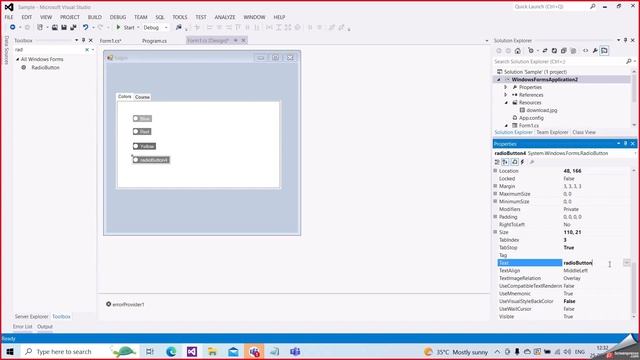Clear the Toolbox search with the X icon

click(x=87, y=50)
